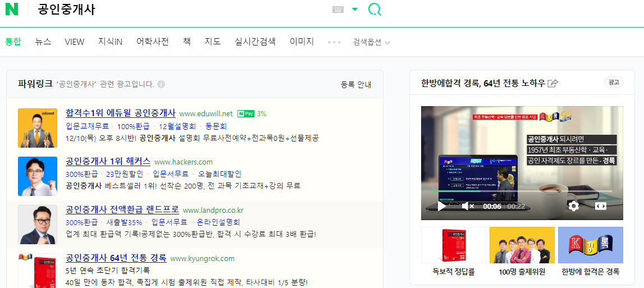Toggle video fullscreen icon

pyautogui.click(x=600, y=206)
